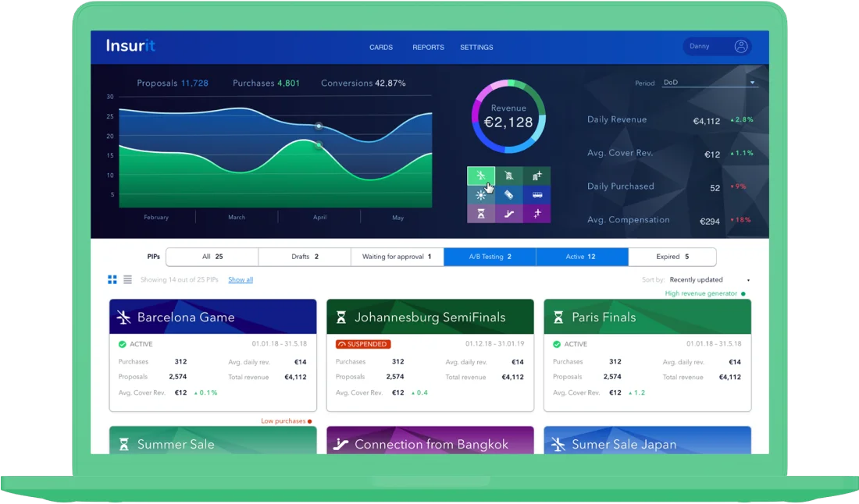859x504 pixels.
Task: Expand the Recently updated sort dropdown
Action: click(709, 279)
